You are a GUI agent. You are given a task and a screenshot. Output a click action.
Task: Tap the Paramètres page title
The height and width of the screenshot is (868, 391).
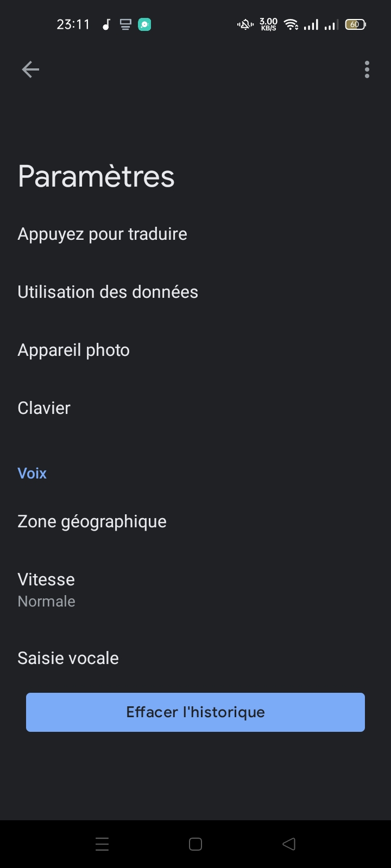(x=96, y=176)
